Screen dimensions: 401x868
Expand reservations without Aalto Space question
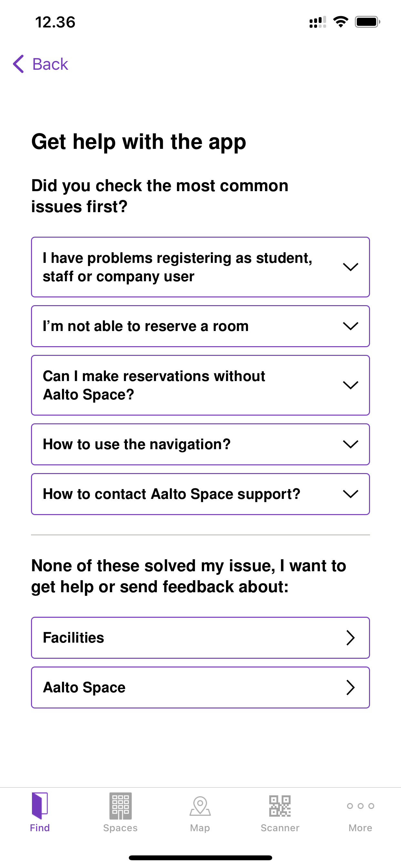coord(200,385)
